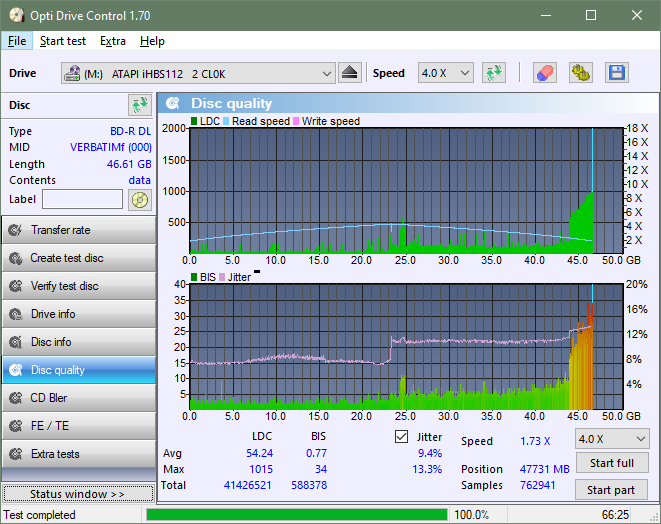Select CD Bler in sidebar
661x524 pixels.
[79, 398]
